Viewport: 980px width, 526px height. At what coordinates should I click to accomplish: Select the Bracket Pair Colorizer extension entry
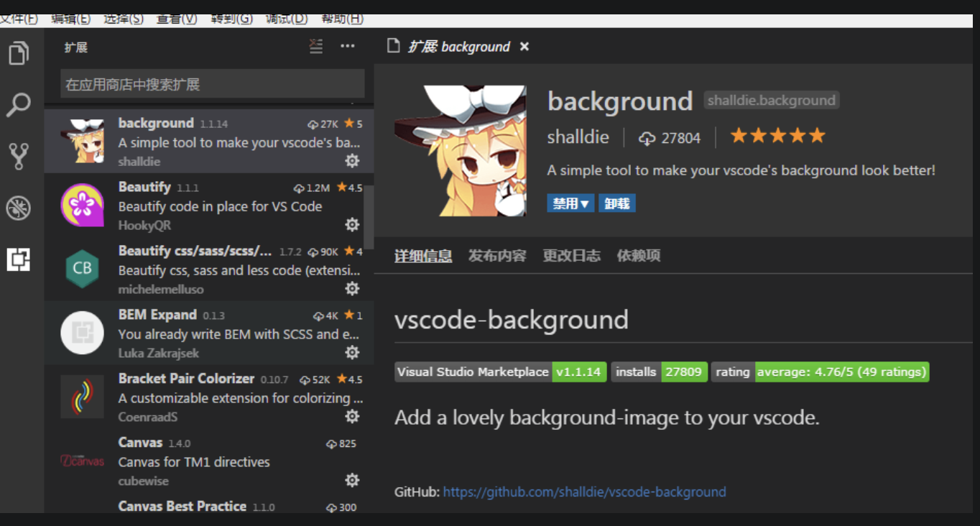tap(209, 397)
